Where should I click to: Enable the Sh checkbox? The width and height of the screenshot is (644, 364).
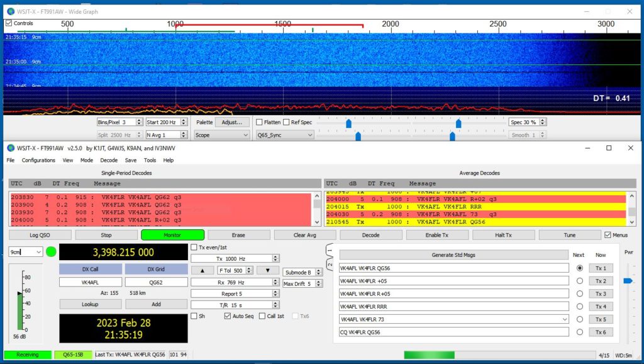(x=194, y=316)
